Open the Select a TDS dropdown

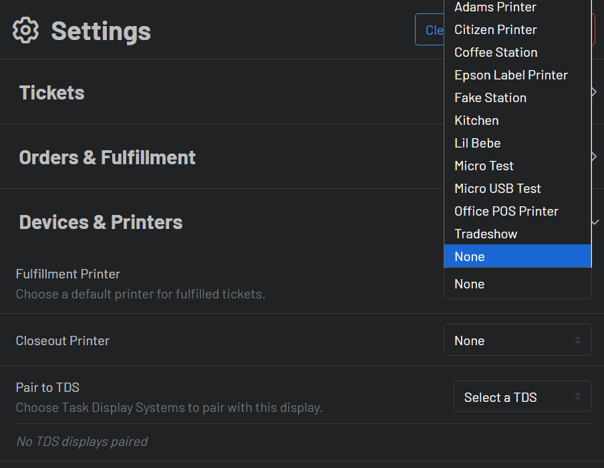[522, 398]
